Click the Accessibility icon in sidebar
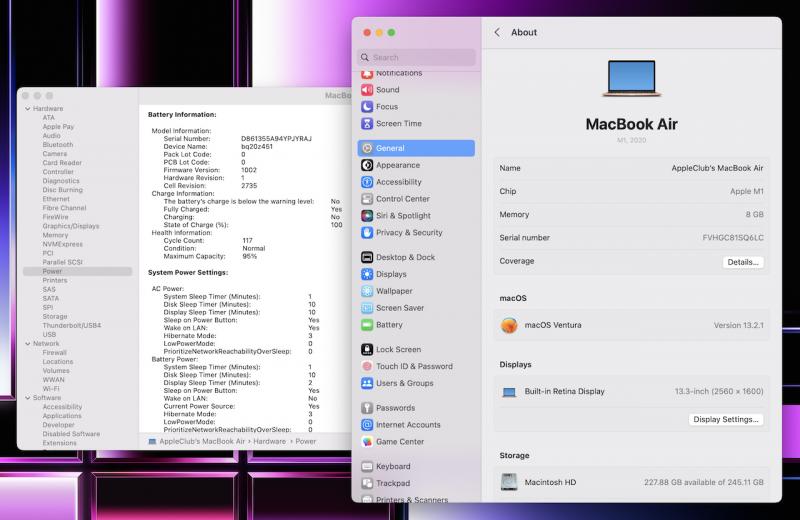 click(x=367, y=182)
